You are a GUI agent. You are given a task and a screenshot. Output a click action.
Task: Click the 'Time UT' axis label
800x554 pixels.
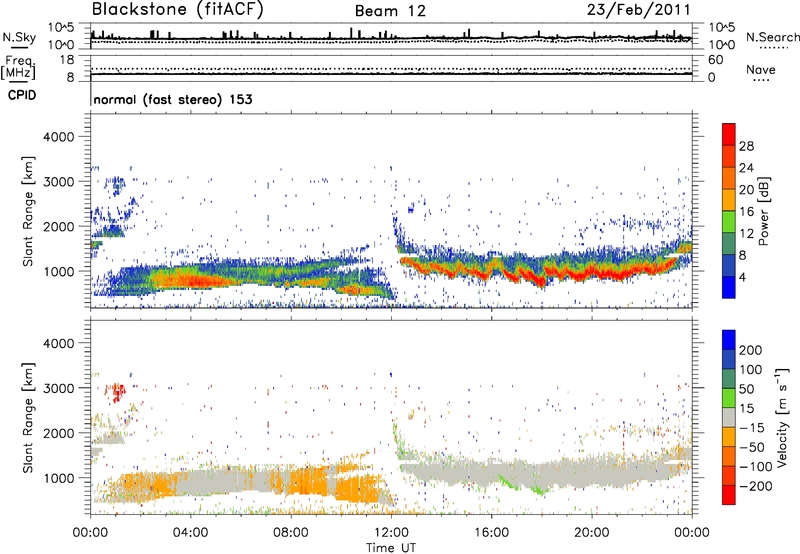click(391, 548)
